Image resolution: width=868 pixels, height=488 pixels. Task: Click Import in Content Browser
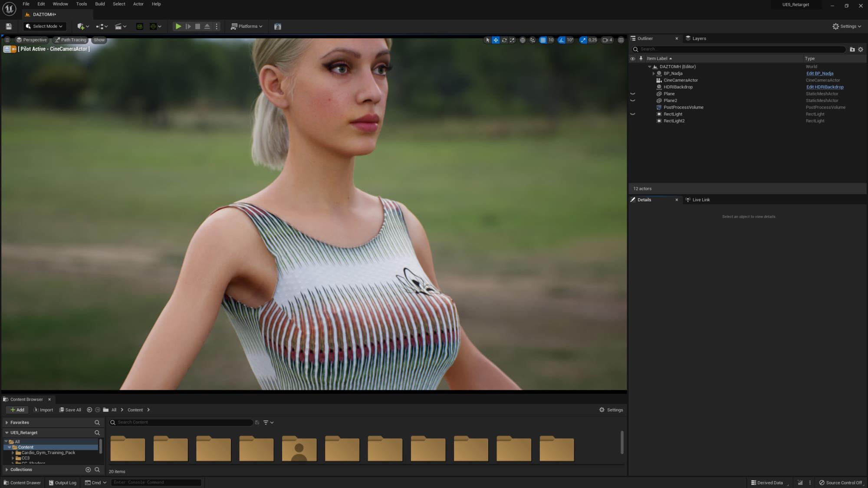point(43,410)
